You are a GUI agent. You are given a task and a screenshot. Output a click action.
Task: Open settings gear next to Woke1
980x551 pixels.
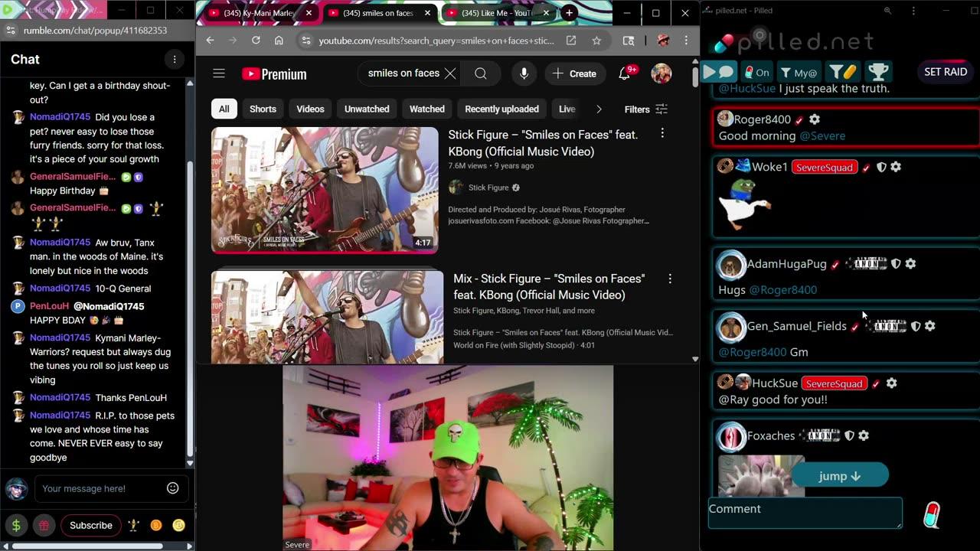click(x=896, y=167)
